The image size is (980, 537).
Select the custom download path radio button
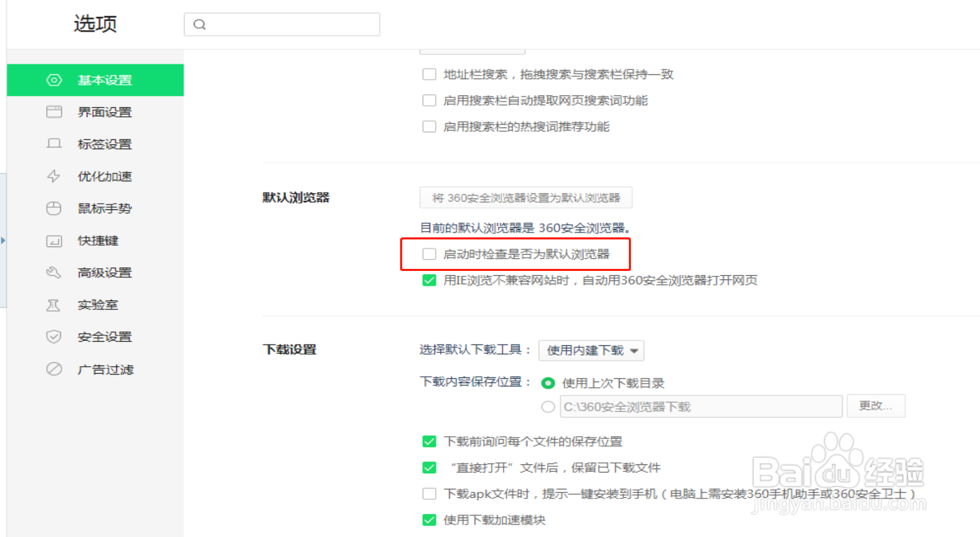pyautogui.click(x=548, y=407)
